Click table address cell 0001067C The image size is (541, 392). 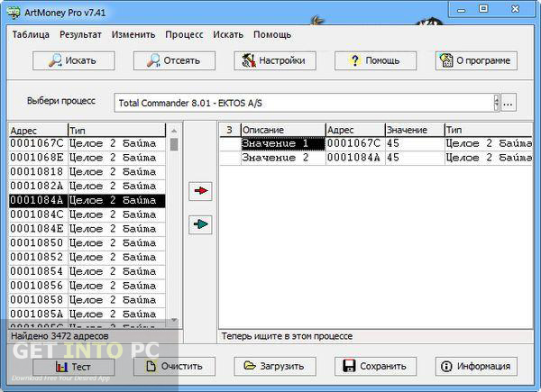(x=355, y=143)
